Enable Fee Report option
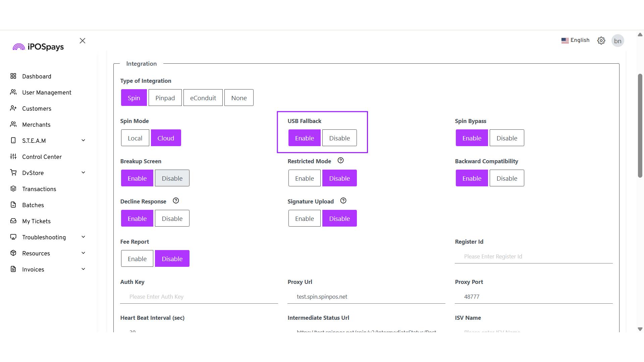The width and height of the screenshot is (644, 362). click(137, 259)
